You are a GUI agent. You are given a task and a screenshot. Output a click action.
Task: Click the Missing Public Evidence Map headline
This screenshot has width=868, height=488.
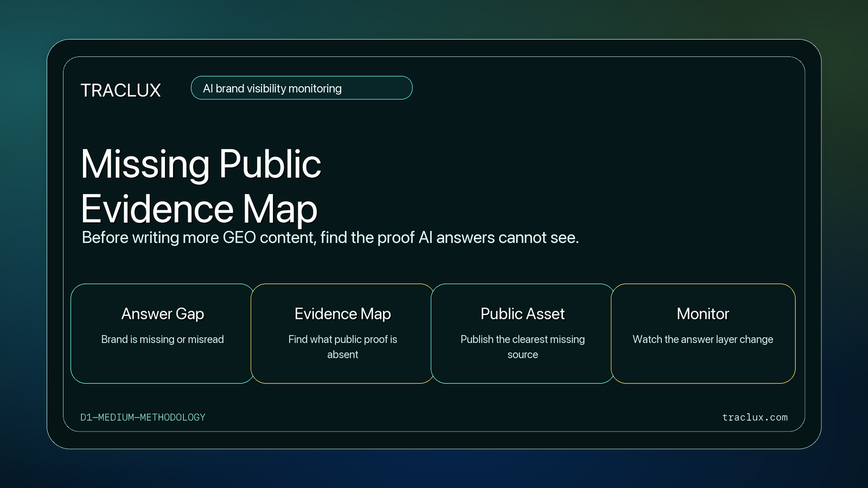(201, 186)
